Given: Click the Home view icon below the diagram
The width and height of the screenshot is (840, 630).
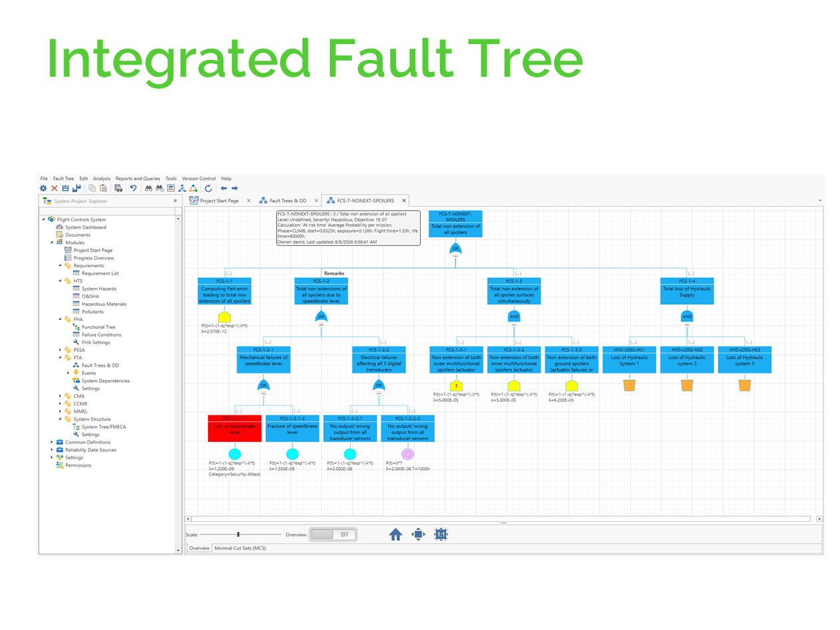Looking at the screenshot, I should 395,534.
